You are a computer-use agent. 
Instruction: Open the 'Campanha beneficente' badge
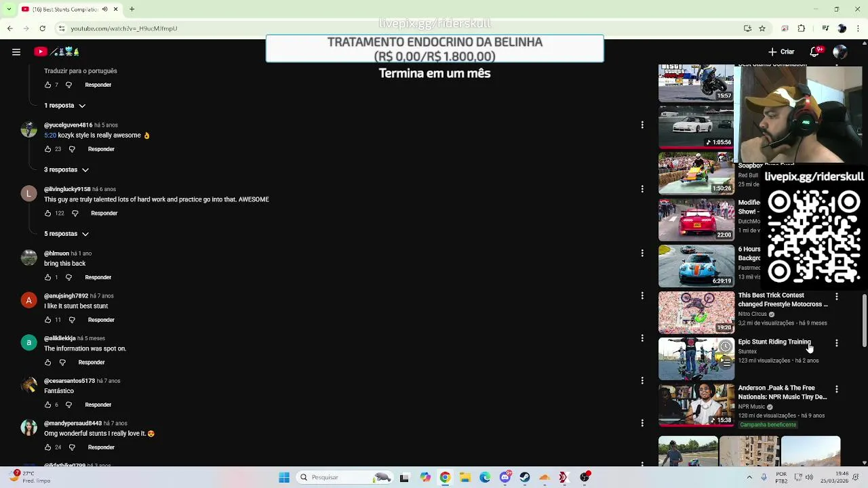coord(768,425)
